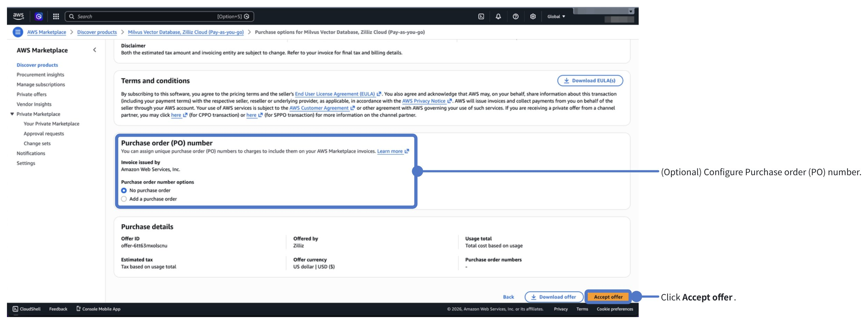This screenshot has height=324, width=868.
Task: Click the 'Total cost based on usage' text
Action: (494, 246)
